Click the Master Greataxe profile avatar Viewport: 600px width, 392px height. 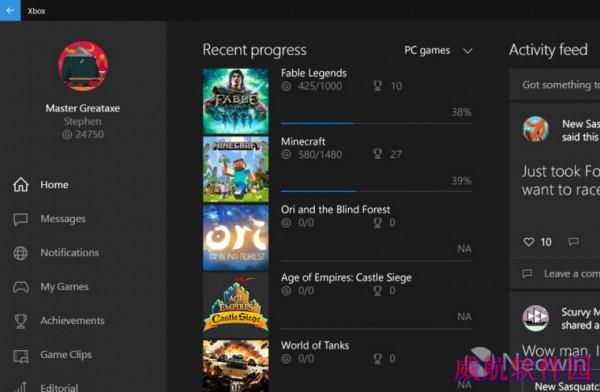[83, 66]
